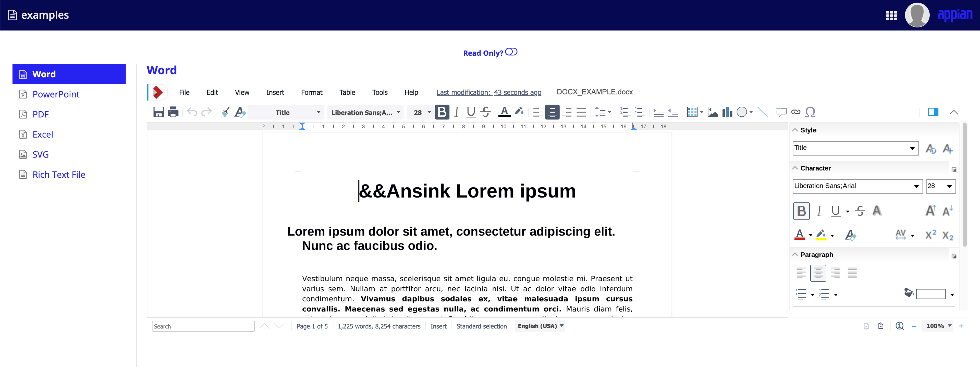Viewport: 980px width, 367px height.
Task: Toggle bold in the top toolbar
Action: point(442,112)
